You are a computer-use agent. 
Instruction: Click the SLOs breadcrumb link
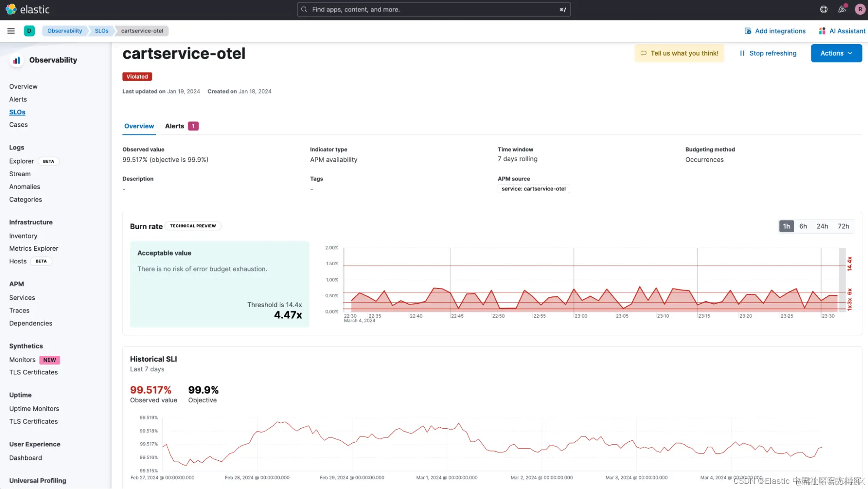102,31
